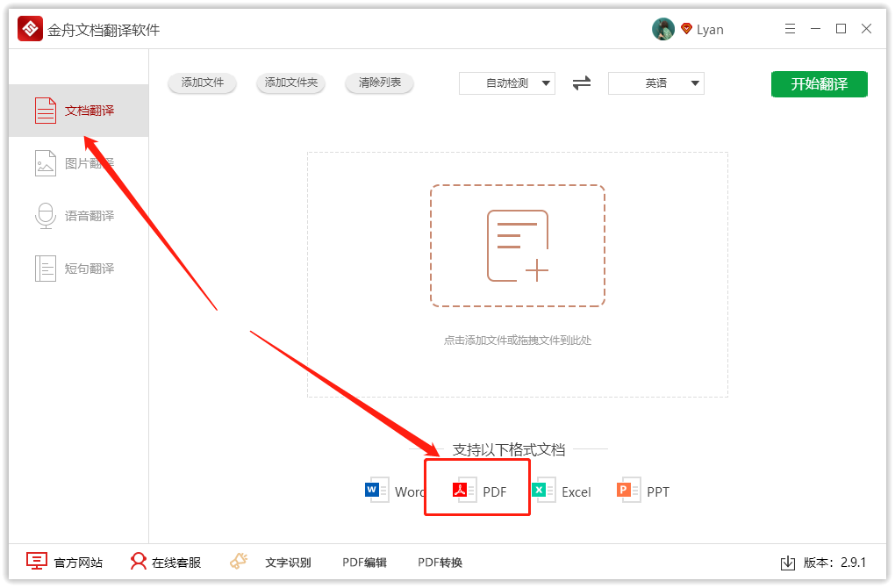Screen dimensions: 895x588
Task: Minimize the application window
Action: tap(816, 29)
